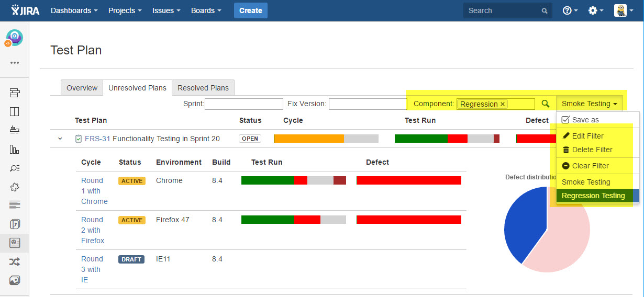Image resolution: width=644 pixels, height=297 pixels.
Task: Switch to the Resolved Plans tab
Action: [x=203, y=88]
